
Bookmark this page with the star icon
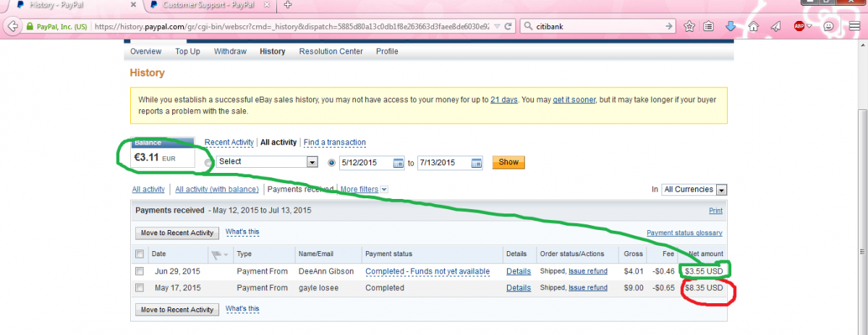pyautogui.click(x=689, y=26)
